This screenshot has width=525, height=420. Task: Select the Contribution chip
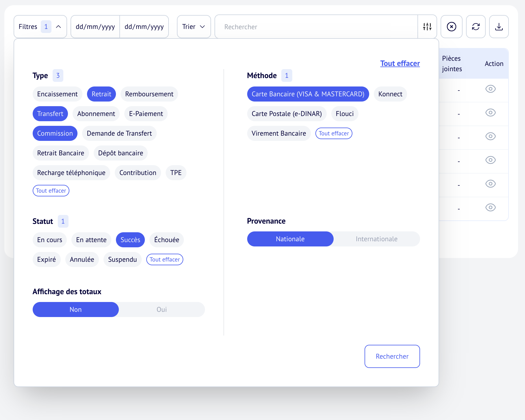pos(138,173)
